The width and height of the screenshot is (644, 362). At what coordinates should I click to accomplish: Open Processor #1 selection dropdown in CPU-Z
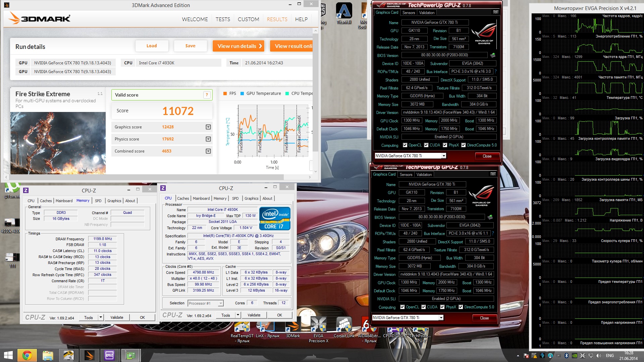point(221,303)
